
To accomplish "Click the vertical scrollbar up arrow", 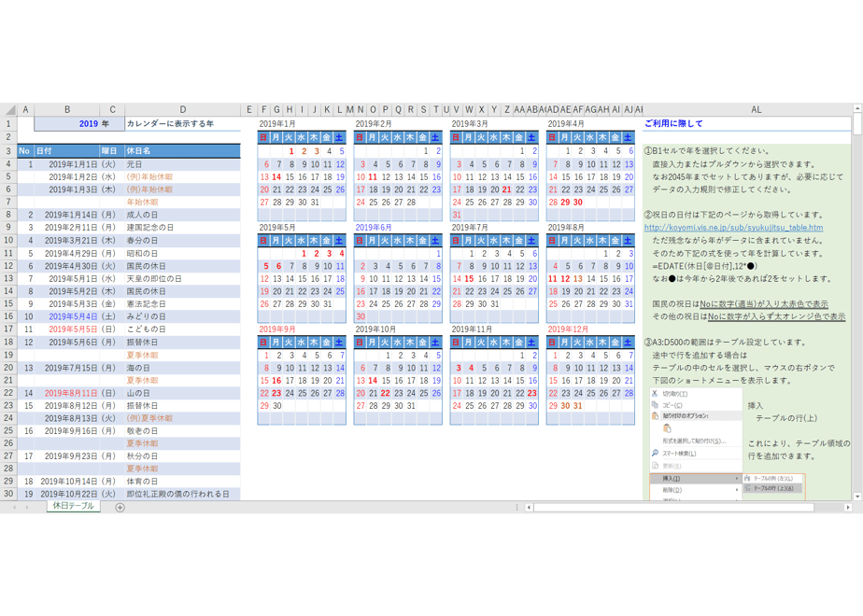I will tap(857, 108).
